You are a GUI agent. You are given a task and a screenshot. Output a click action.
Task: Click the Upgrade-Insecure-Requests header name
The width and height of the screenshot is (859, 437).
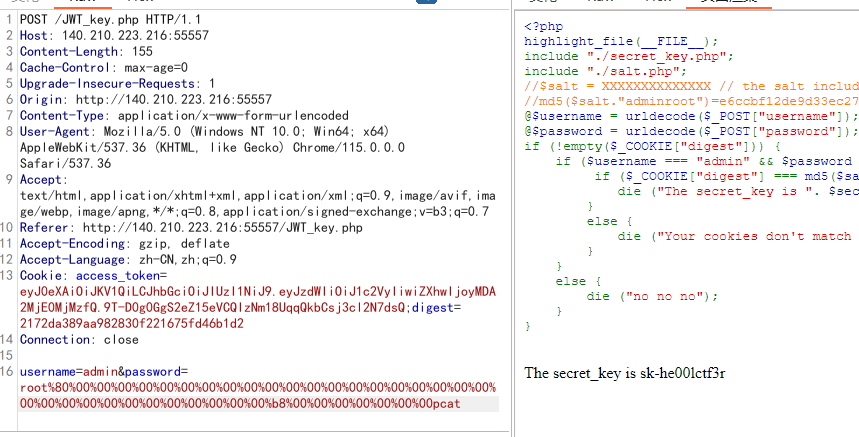click(x=107, y=84)
